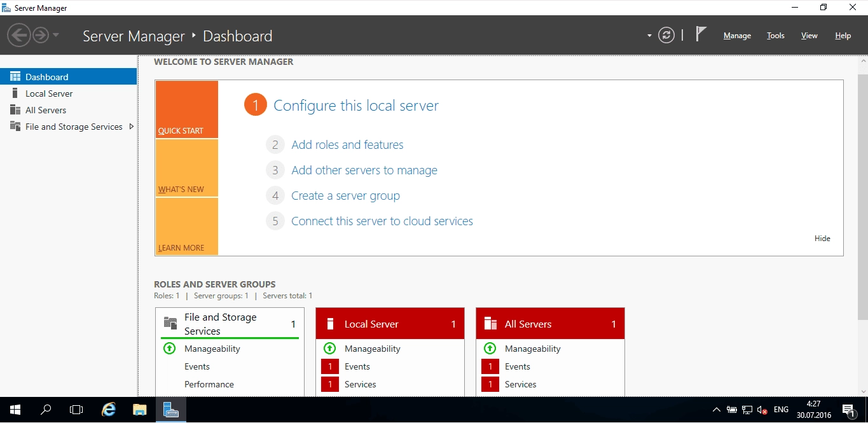Open the taskbar clock and date

[813, 410]
